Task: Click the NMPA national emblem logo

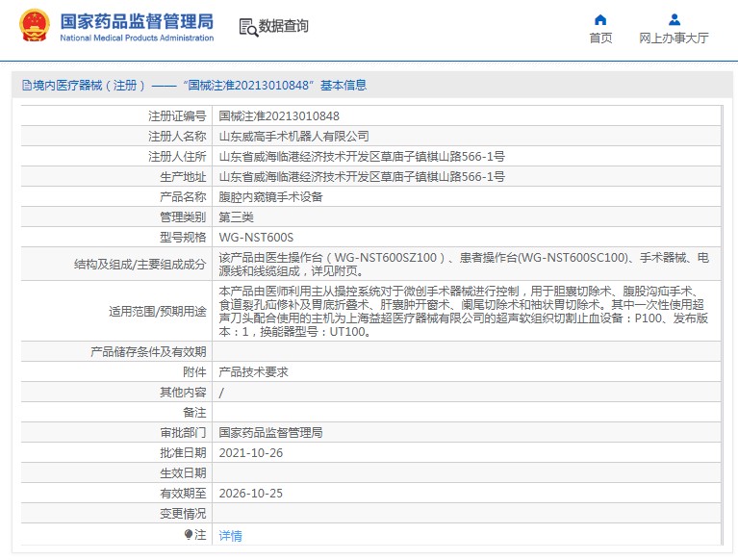Action: click(35, 26)
